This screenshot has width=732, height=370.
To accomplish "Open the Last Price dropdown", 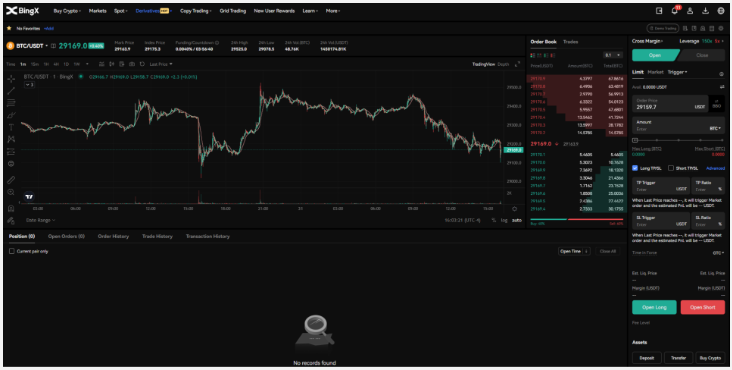I will pyautogui.click(x=161, y=64).
